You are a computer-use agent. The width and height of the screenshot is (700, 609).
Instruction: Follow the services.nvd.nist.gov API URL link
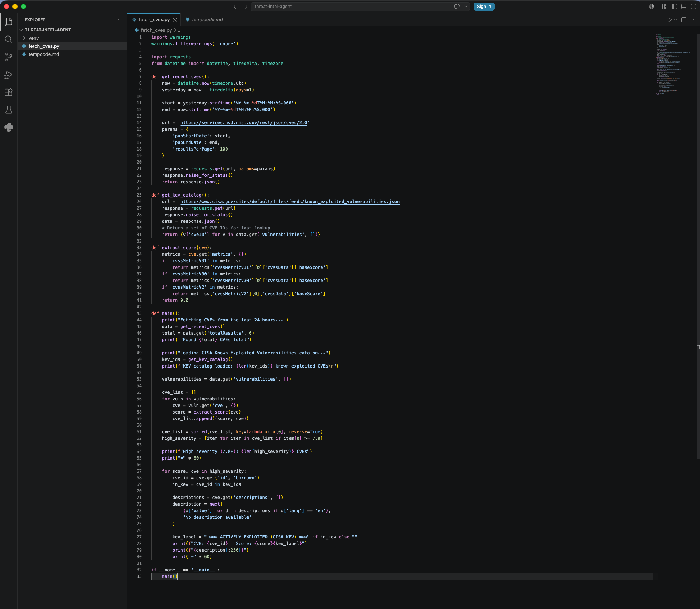pyautogui.click(x=244, y=123)
